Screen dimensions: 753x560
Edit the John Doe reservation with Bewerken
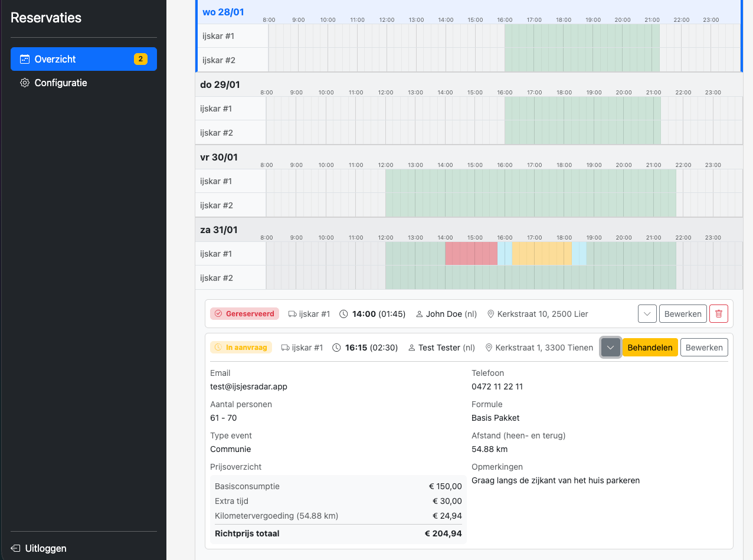point(683,314)
